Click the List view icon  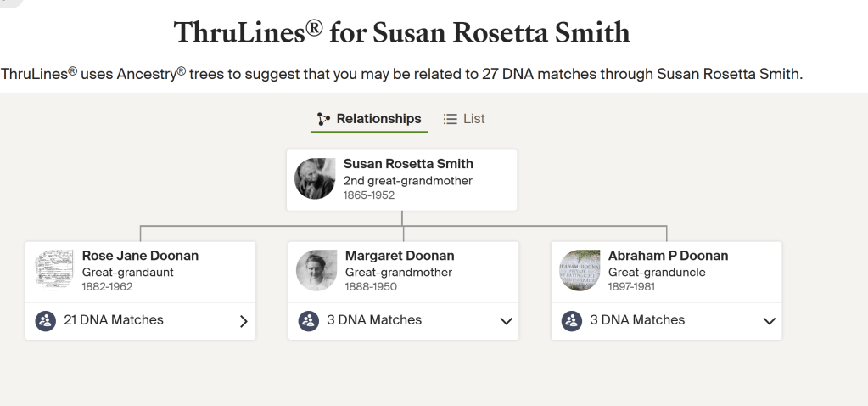click(x=451, y=119)
